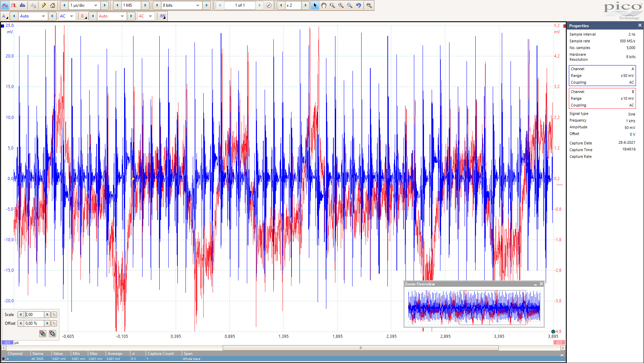The image size is (644, 363).
Task: Decrease the Scale value
Action: [21, 315]
